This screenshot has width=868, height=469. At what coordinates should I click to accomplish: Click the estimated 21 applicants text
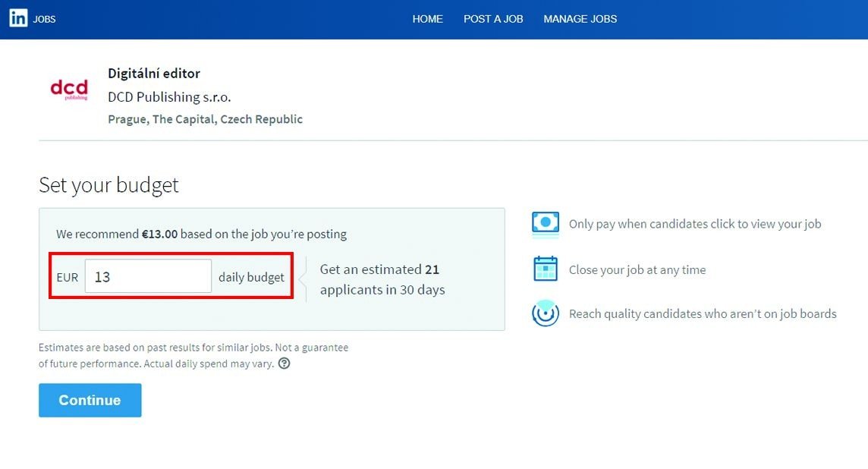click(x=382, y=279)
